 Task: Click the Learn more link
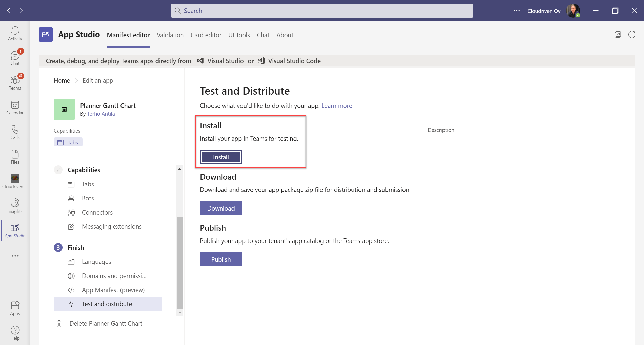[x=337, y=106]
